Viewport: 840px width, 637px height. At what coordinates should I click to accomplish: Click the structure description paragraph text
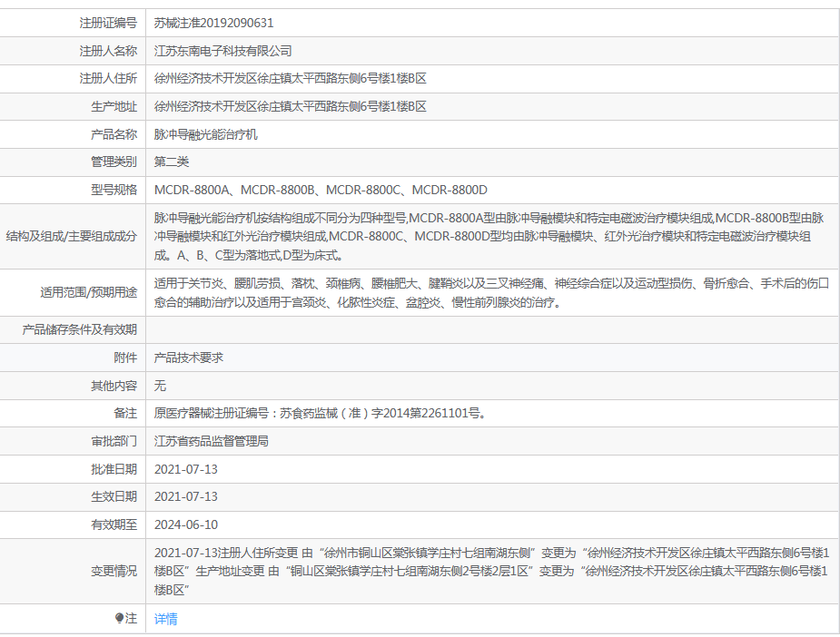coord(489,237)
